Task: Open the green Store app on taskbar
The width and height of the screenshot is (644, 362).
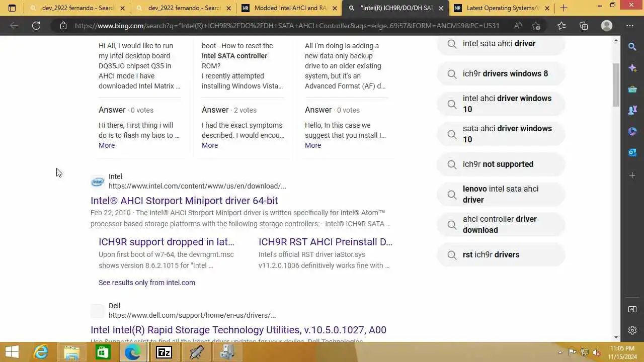Action: 103,352
